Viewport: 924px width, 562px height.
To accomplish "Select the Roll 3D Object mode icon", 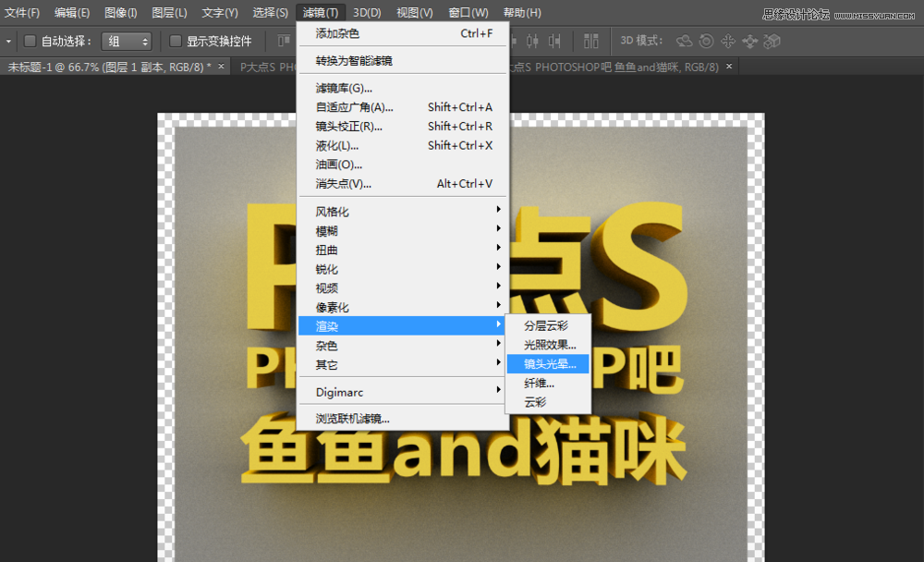I will 704,42.
